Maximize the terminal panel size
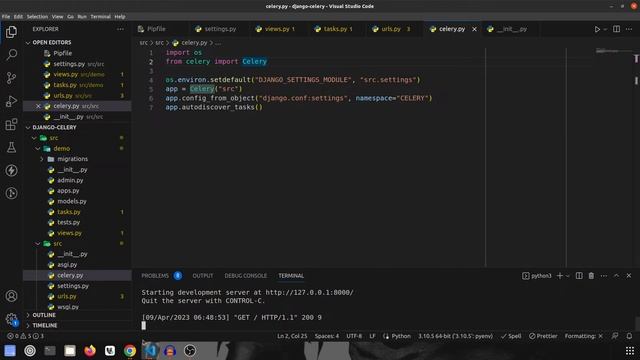 (x=616, y=276)
